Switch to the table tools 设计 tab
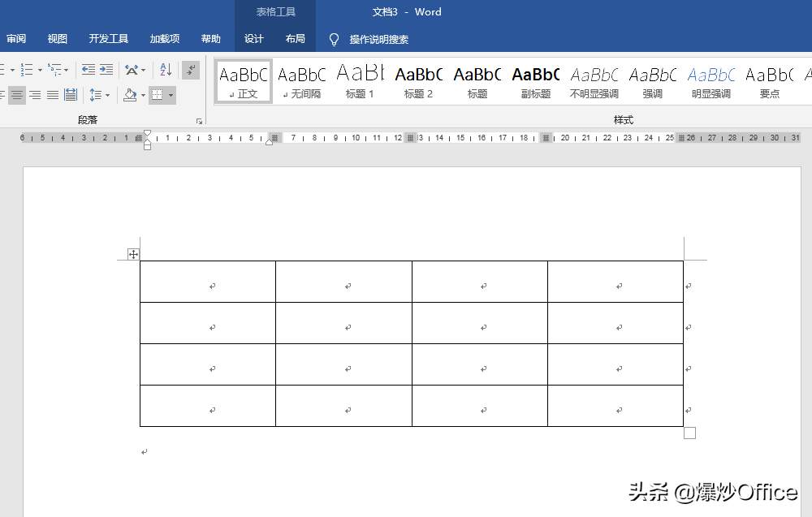 click(x=253, y=39)
